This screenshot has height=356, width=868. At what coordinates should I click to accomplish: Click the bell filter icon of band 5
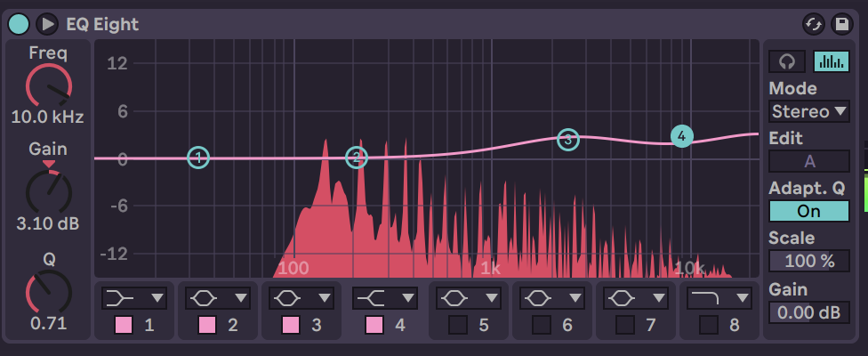coord(454,298)
